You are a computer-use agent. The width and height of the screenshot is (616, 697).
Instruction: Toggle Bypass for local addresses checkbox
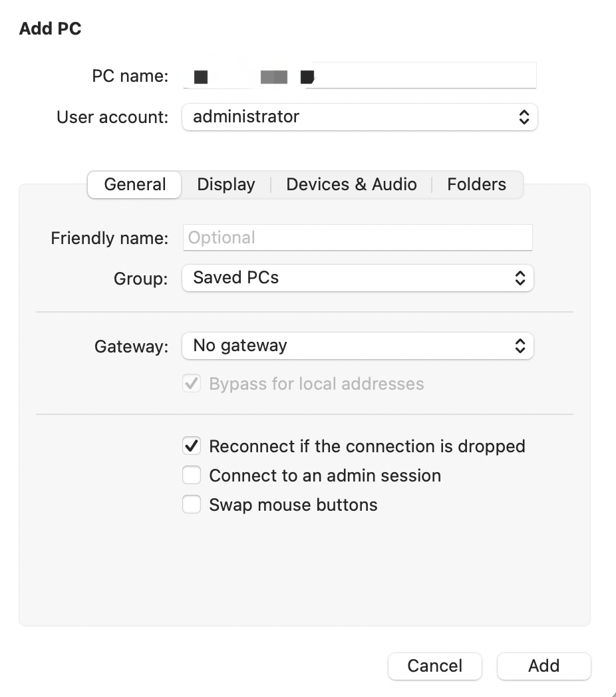tap(192, 384)
